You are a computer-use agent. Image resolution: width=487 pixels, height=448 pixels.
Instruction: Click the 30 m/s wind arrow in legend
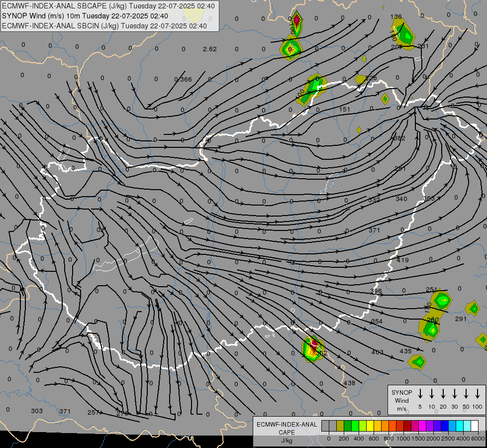coord(455,394)
